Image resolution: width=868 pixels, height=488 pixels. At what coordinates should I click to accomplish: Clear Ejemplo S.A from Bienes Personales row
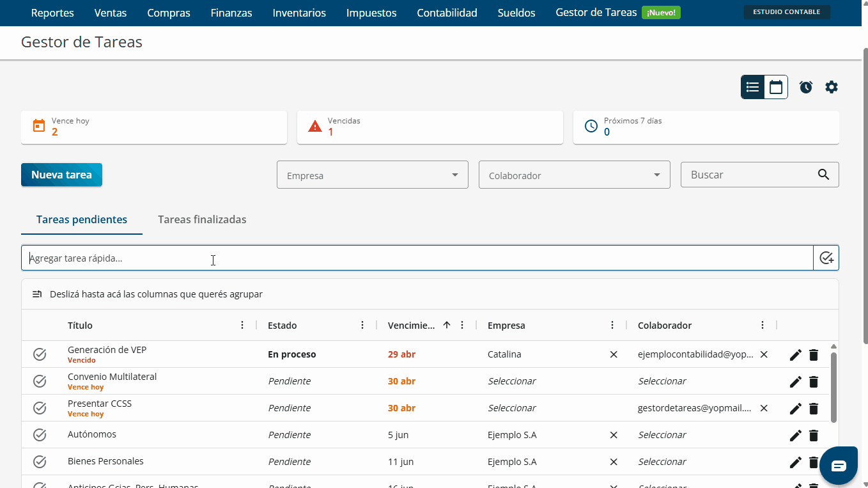coord(614,462)
